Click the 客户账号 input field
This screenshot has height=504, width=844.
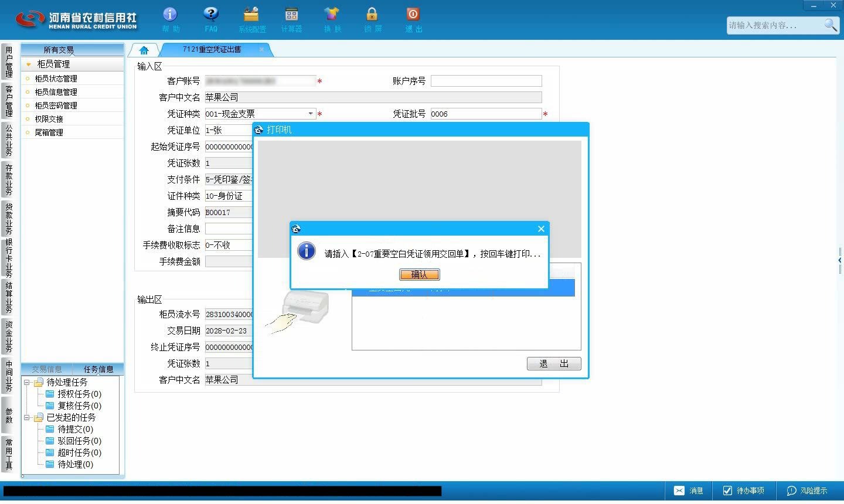[260, 81]
